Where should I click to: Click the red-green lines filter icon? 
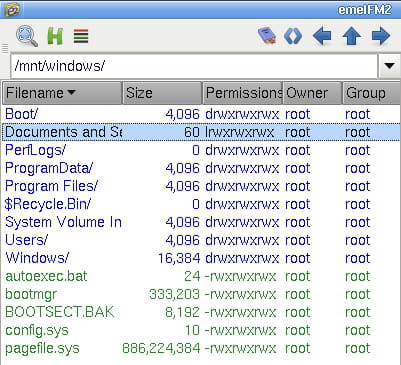81,36
